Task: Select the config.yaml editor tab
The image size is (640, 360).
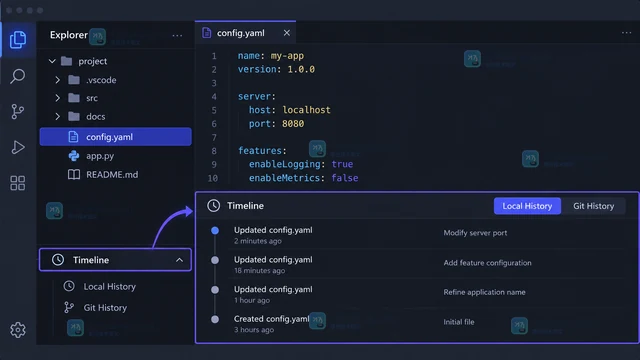Action: coord(245,33)
